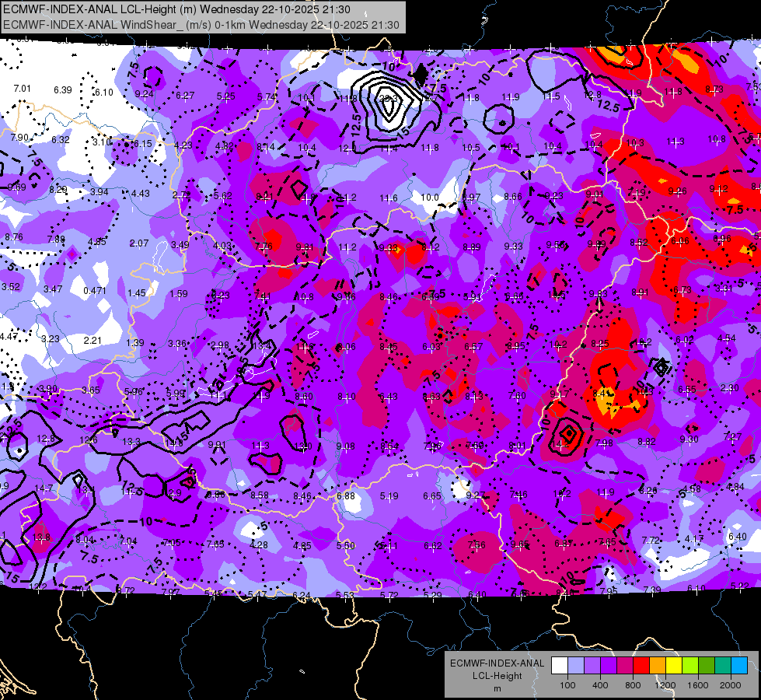The width and height of the screenshot is (761, 700).
Task: Click the 1200 label in the legend
Action: [665, 685]
